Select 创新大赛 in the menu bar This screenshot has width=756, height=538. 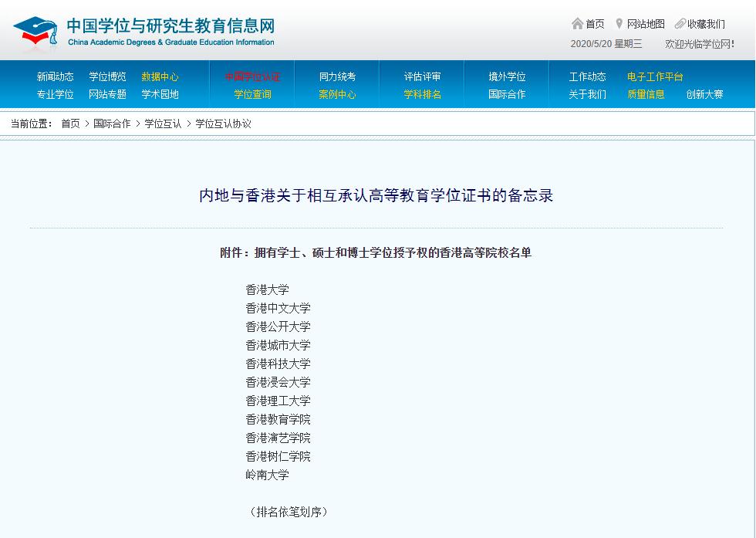point(704,93)
